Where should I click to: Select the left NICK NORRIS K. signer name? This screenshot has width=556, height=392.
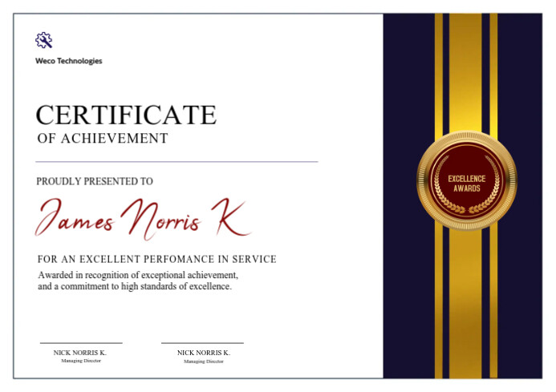(x=80, y=353)
